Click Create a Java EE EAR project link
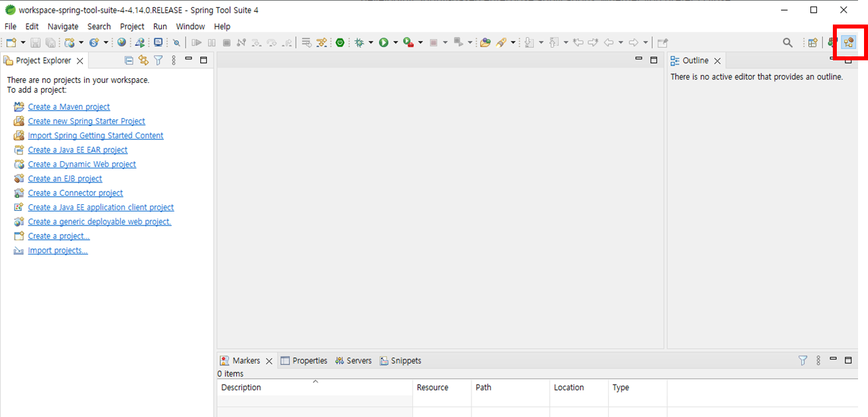This screenshot has width=868, height=417. tap(78, 150)
